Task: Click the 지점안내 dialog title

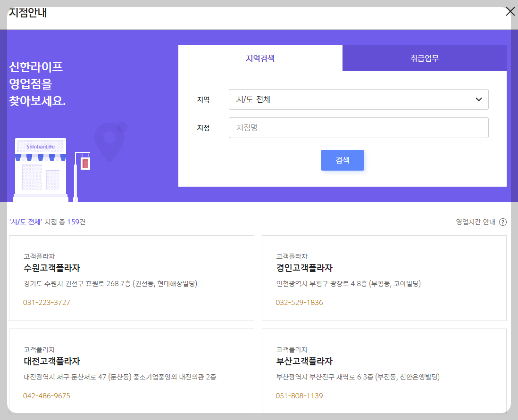Action: click(28, 13)
